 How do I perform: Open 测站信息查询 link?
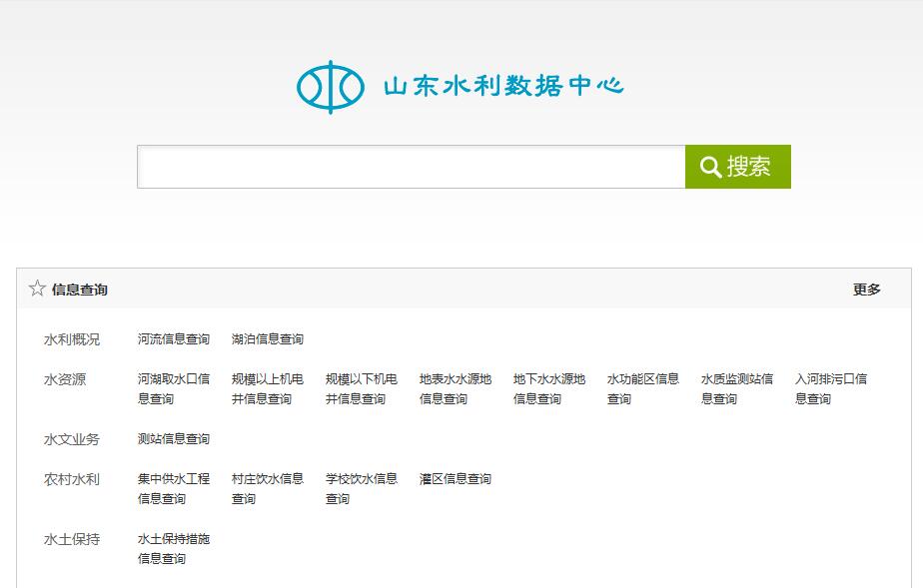174,439
